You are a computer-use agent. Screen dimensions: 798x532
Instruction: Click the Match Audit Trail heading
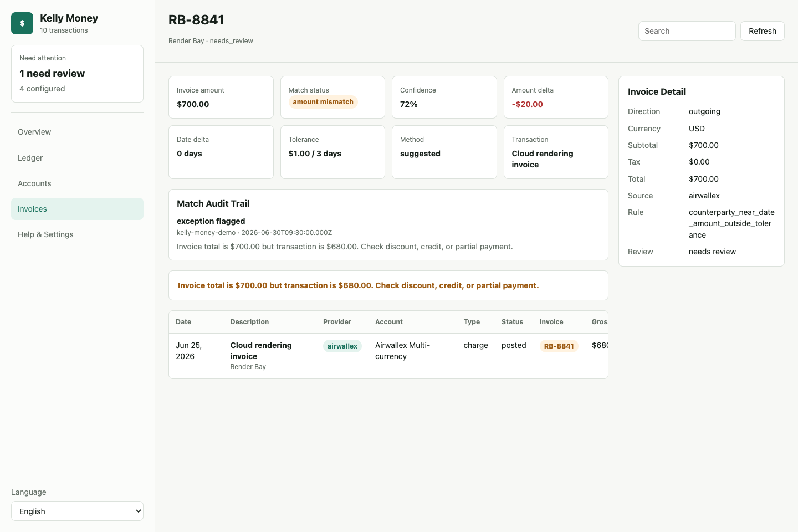[x=213, y=204]
